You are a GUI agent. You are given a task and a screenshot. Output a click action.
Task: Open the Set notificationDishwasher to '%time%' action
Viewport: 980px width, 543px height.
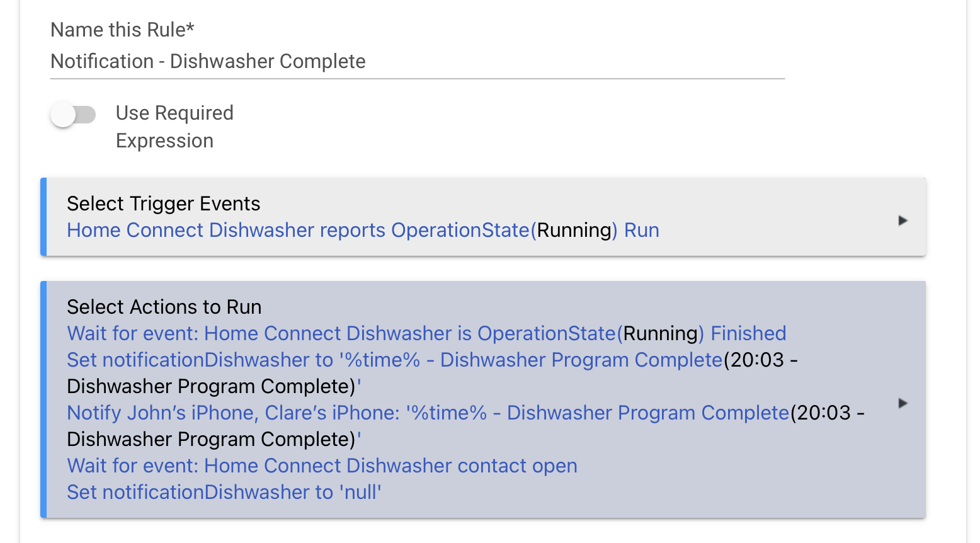(x=432, y=373)
